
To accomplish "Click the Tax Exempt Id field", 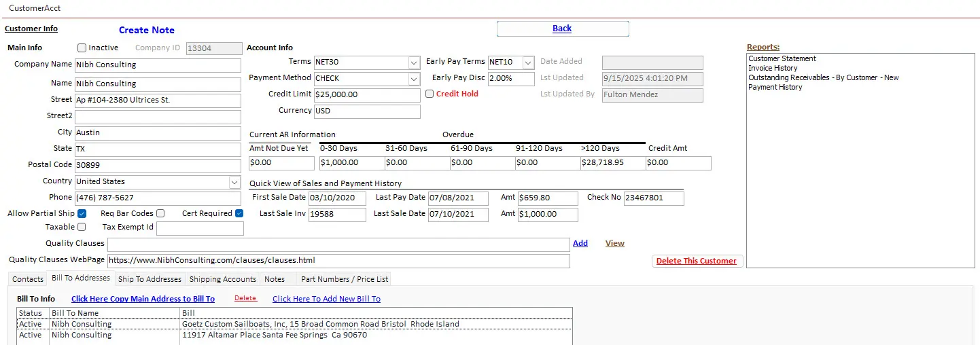I will point(200,228).
